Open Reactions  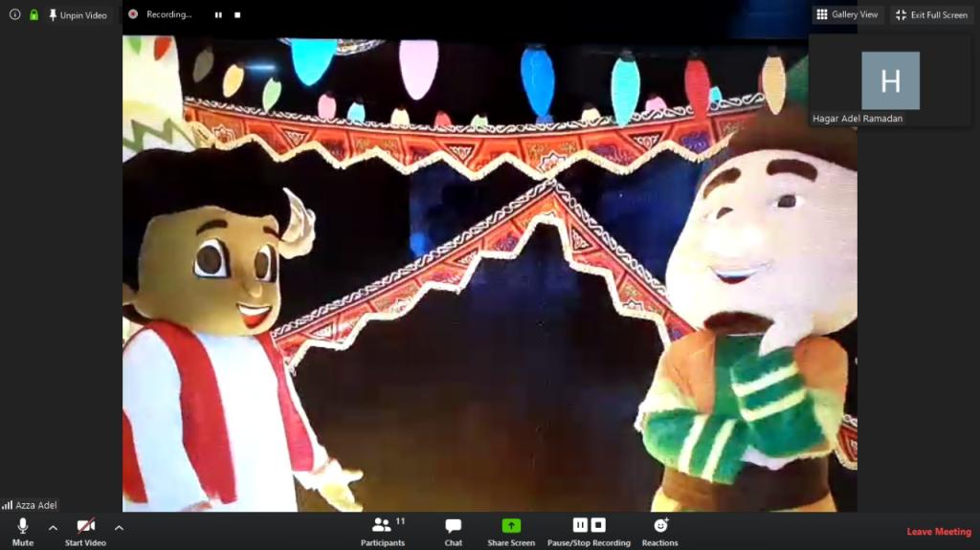(660, 531)
